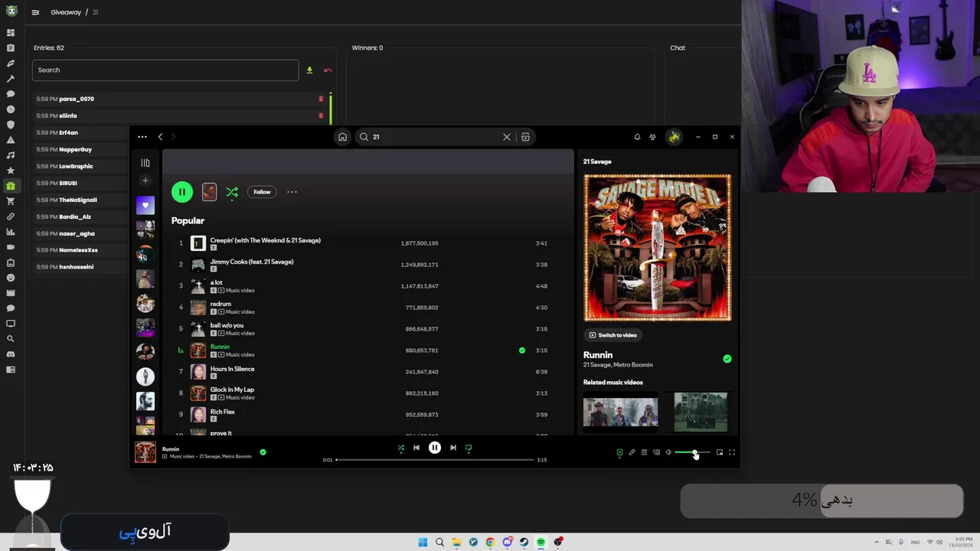Open more options for 21 Savage artist
The image size is (980, 551).
pyautogui.click(x=292, y=192)
